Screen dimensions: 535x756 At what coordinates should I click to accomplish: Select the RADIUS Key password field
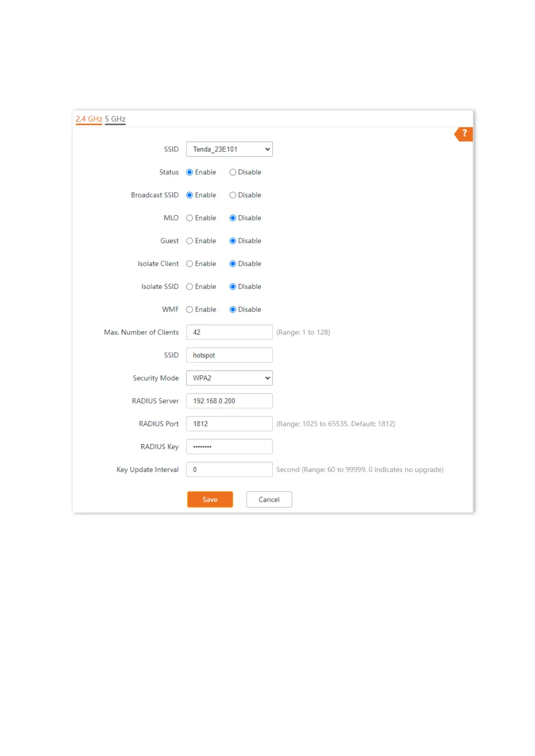pos(229,447)
